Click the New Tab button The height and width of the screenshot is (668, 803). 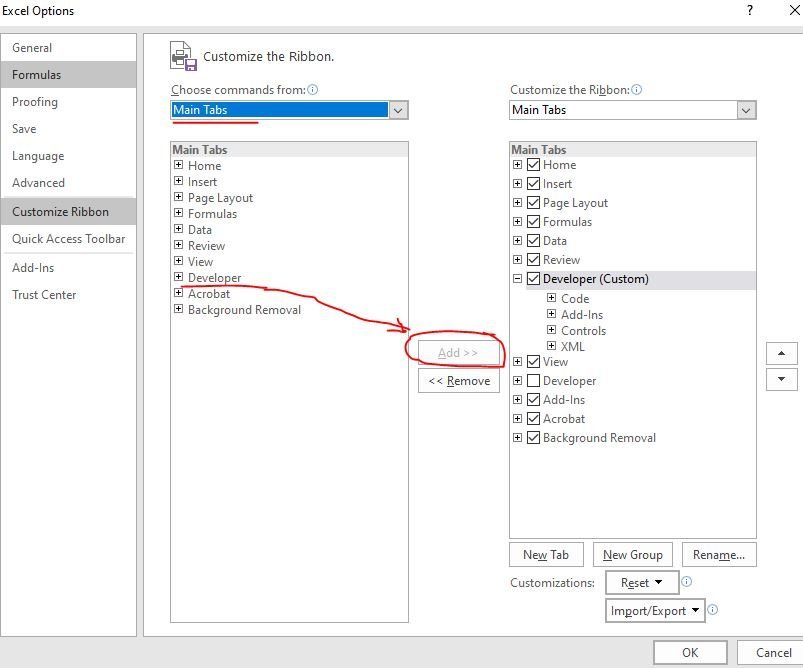point(546,555)
